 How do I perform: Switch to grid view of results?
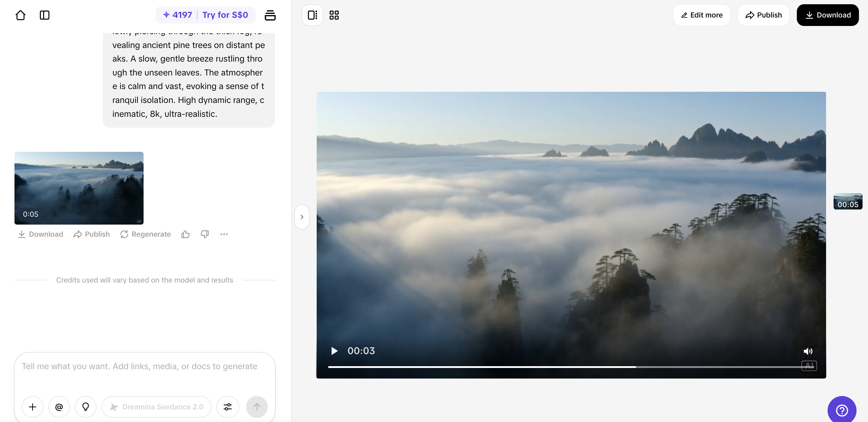pos(334,15)
